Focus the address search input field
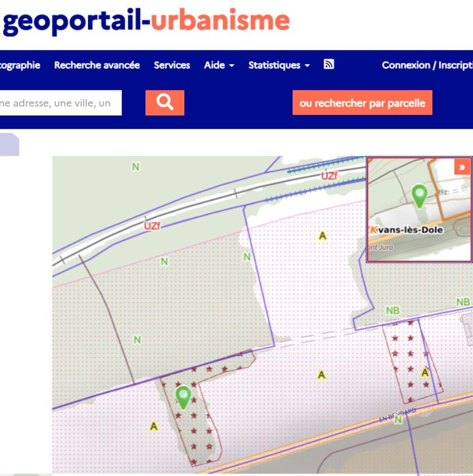The image size is (473, 476). [60, 103]
